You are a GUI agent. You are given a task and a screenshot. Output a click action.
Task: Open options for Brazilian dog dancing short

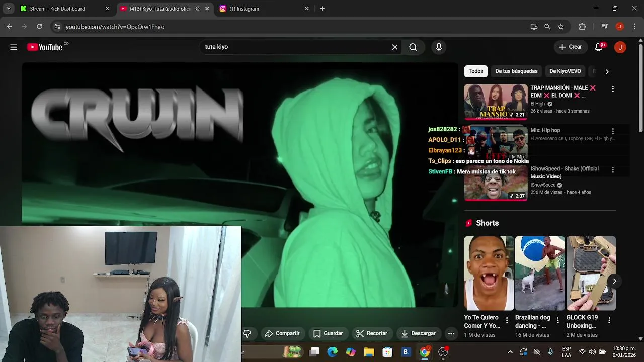pyautogui.click(x=557, y=320)
